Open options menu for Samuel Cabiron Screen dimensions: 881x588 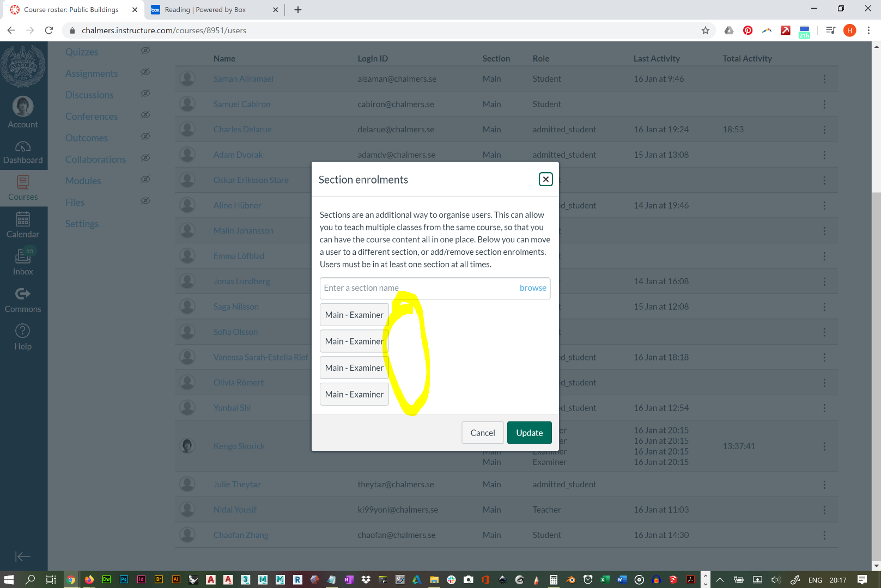(824, 104)
